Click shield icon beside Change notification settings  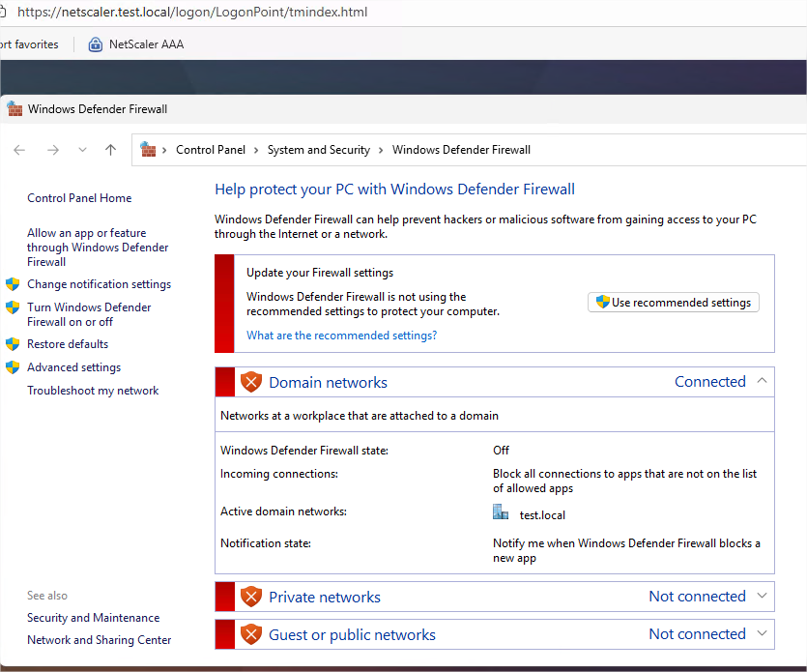click(13, 284)
